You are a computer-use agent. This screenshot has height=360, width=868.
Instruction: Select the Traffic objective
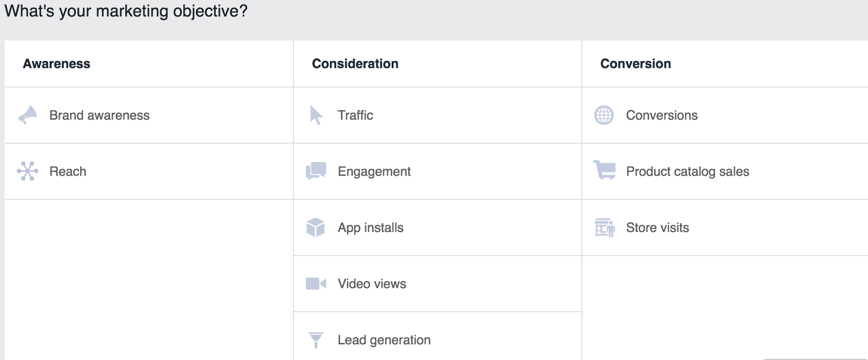(x=438, y=115)
